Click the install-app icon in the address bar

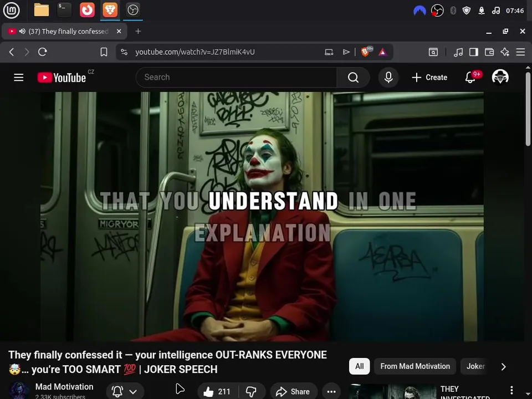click(x=329, y=52)
